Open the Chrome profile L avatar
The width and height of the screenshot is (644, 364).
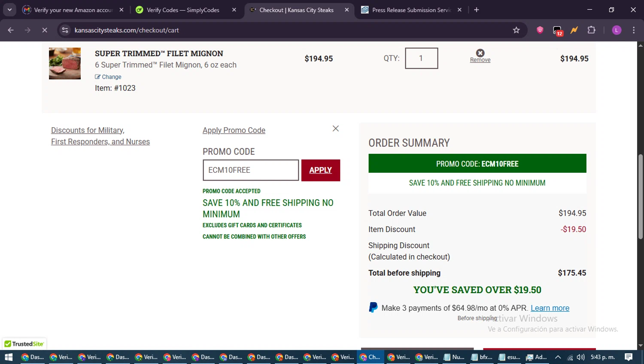click(x=617, y=30)
